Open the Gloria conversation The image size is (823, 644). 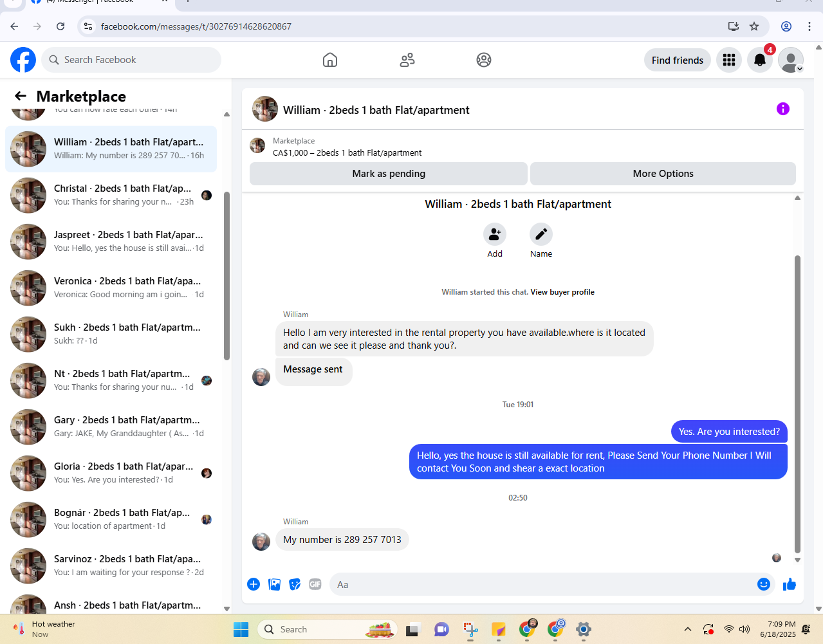pos(111,474)
